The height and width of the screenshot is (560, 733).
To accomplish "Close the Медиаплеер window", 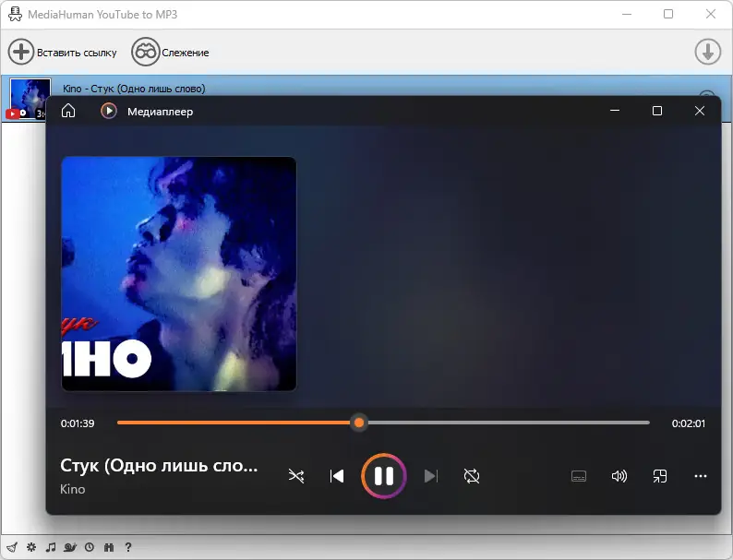I will (700, 111).
